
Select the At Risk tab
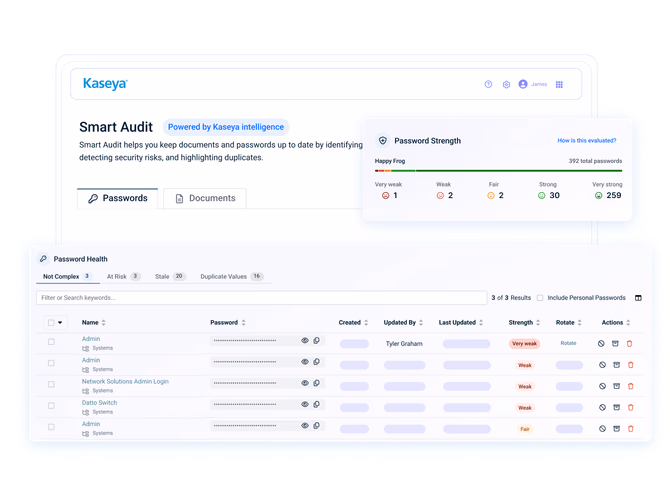pos(123,276)
